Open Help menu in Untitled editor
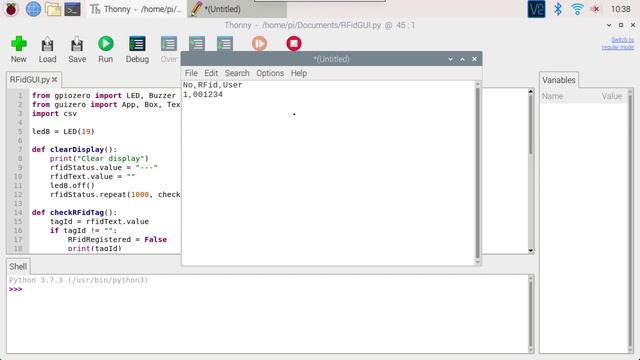This screenshot has height=360, width=640. [299, 73]
